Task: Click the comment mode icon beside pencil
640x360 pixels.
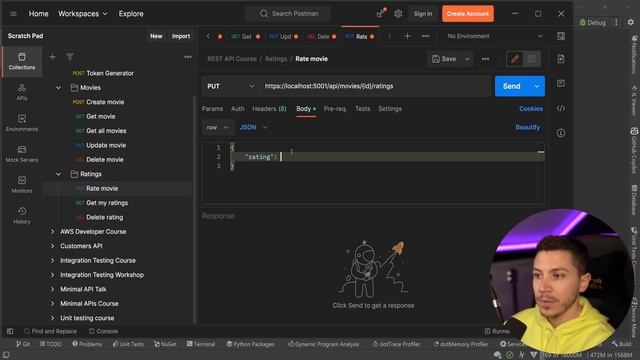Action: [531, 59]
